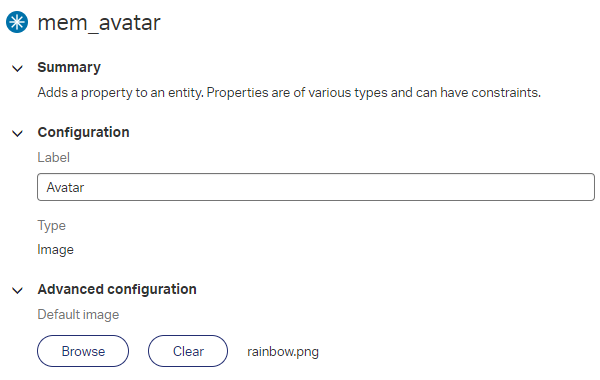Click the summary description text

pos(289,93)
